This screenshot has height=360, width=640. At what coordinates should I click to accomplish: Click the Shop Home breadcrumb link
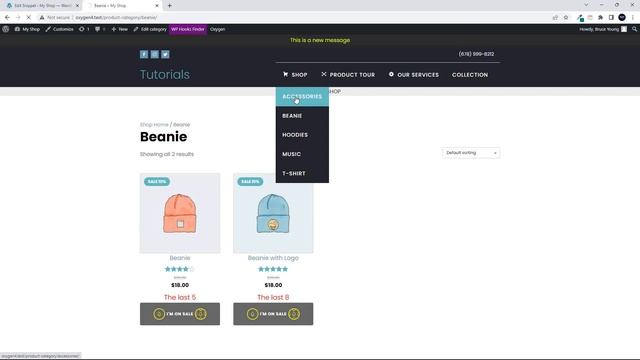coord(154,124)
